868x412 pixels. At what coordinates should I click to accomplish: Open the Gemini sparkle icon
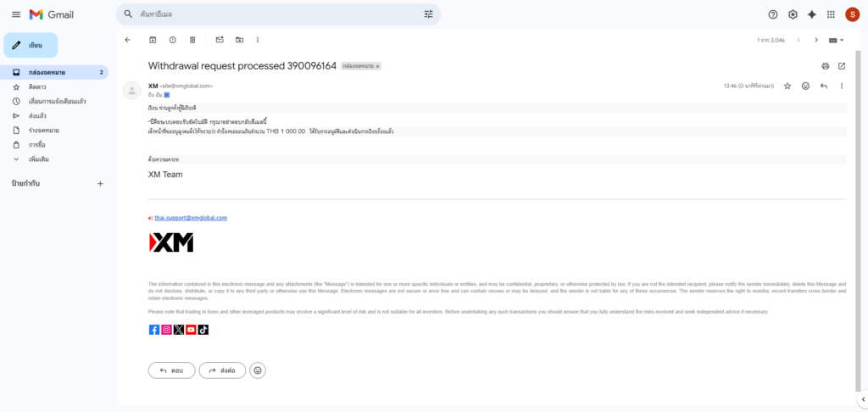[811, 14]
